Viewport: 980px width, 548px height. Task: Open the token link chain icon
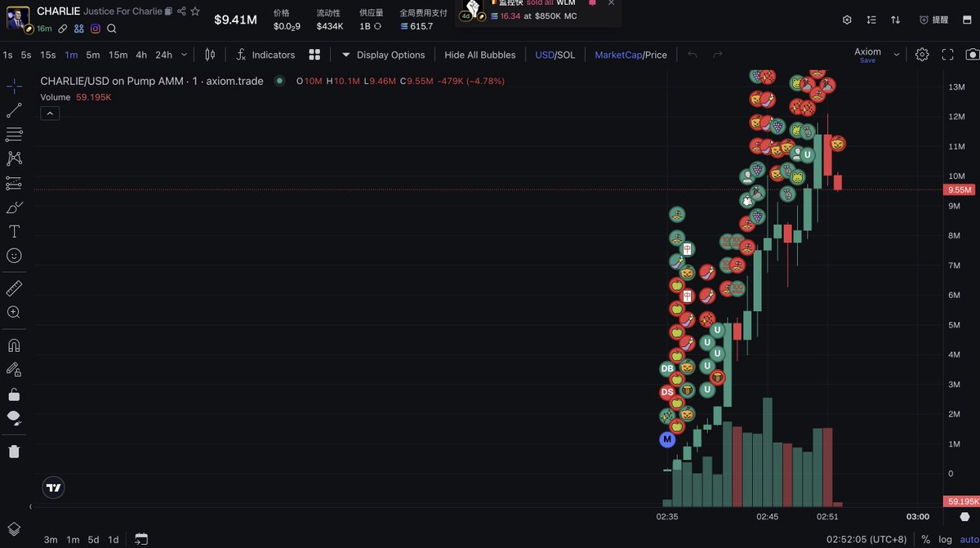[63, 28]
